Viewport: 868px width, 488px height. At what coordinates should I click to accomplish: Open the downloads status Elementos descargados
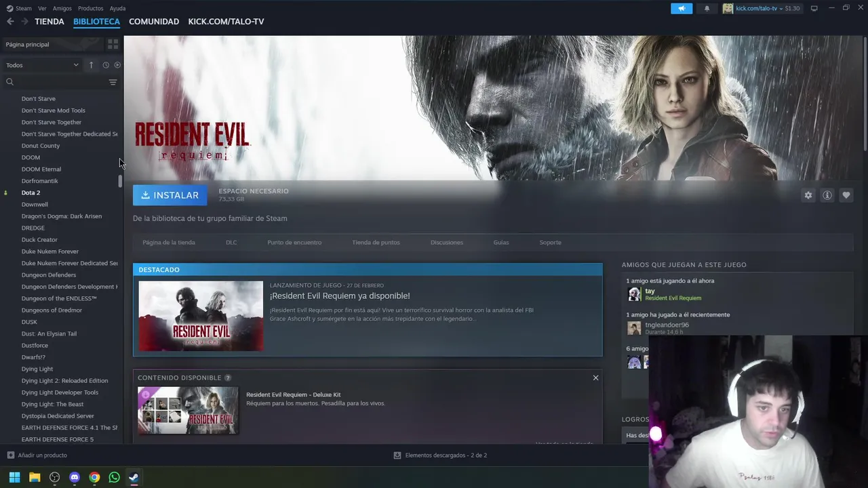[x=440, y=455]
